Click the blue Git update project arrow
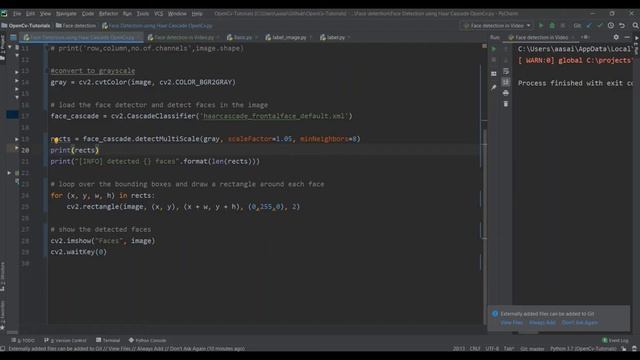 pyautogui.click(x=589, y=25)
